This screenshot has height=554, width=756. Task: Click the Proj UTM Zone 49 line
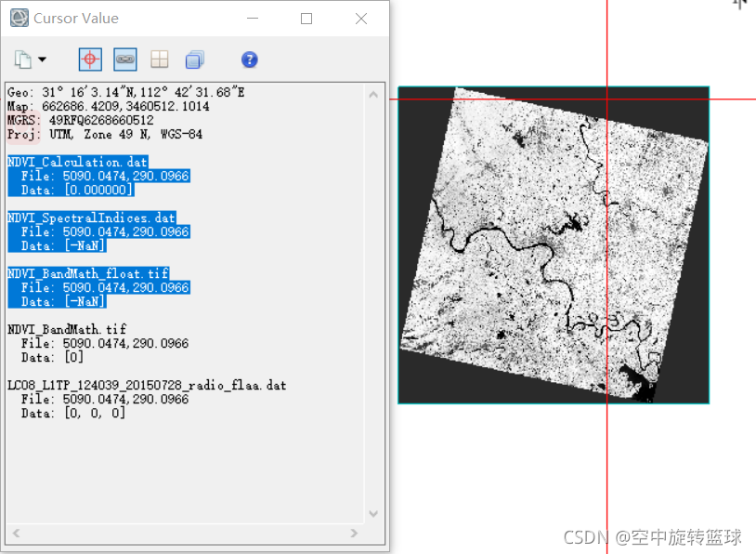tap(105, 134)
